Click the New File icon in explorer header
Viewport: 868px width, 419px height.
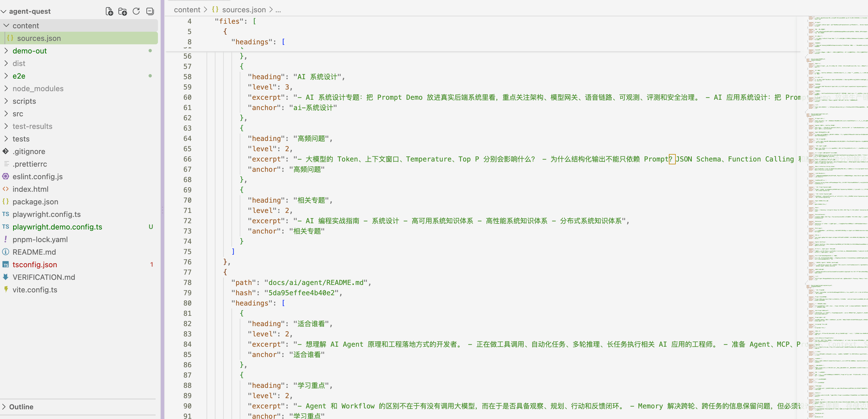pos(109,11)
